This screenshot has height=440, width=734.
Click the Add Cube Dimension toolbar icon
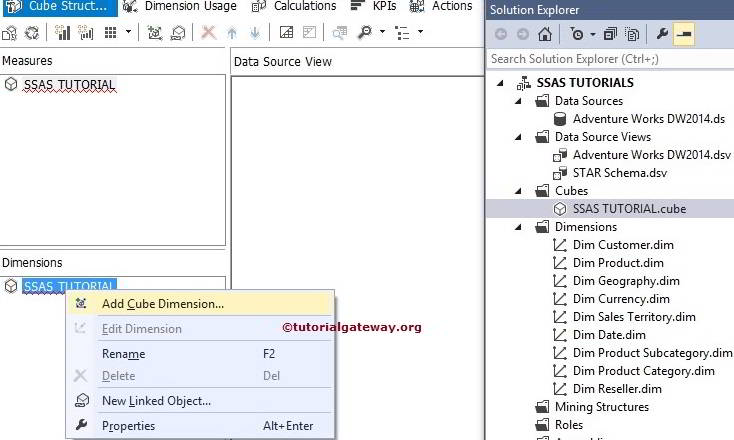pos(154,33)
